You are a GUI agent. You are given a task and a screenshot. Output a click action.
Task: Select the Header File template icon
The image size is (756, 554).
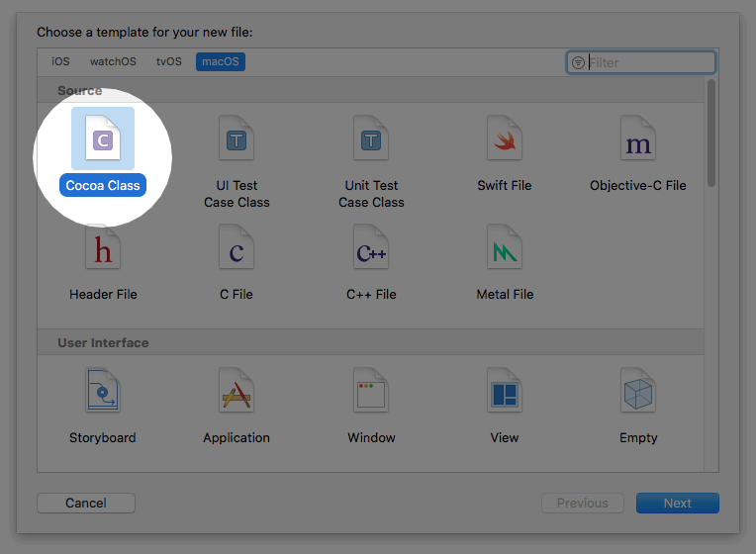103,249
